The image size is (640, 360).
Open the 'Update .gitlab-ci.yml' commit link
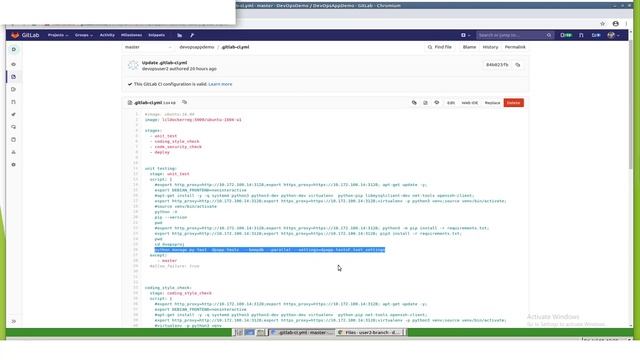pos(164,63)
